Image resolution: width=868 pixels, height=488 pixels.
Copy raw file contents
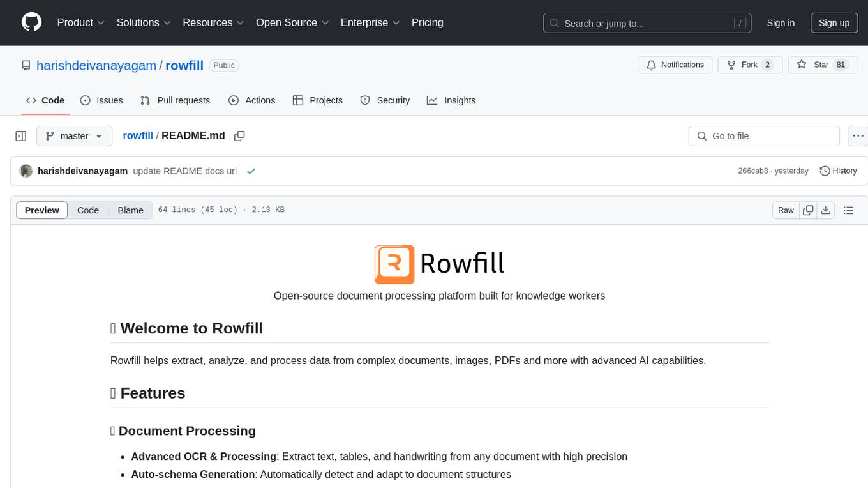tap(808, 210)
